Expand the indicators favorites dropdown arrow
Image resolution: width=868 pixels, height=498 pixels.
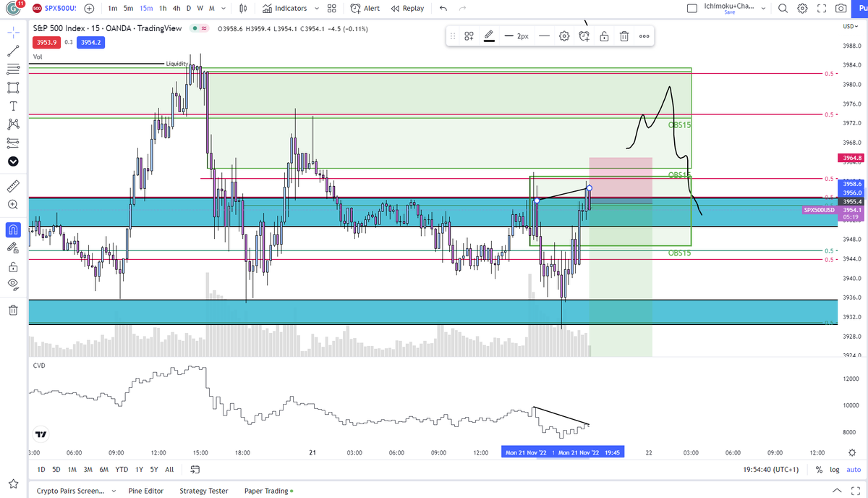[317, 9]
